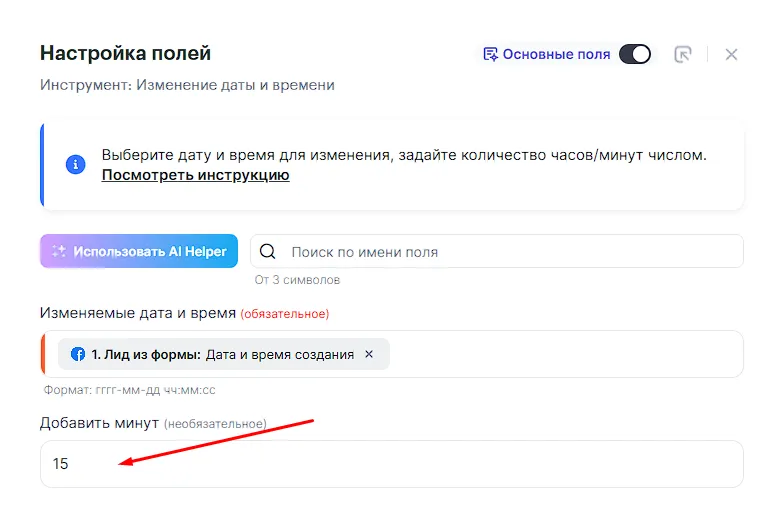Click the Добавить минут field with 15
The height and width of the screenshot is (505, 784).
tap(391, 464)
